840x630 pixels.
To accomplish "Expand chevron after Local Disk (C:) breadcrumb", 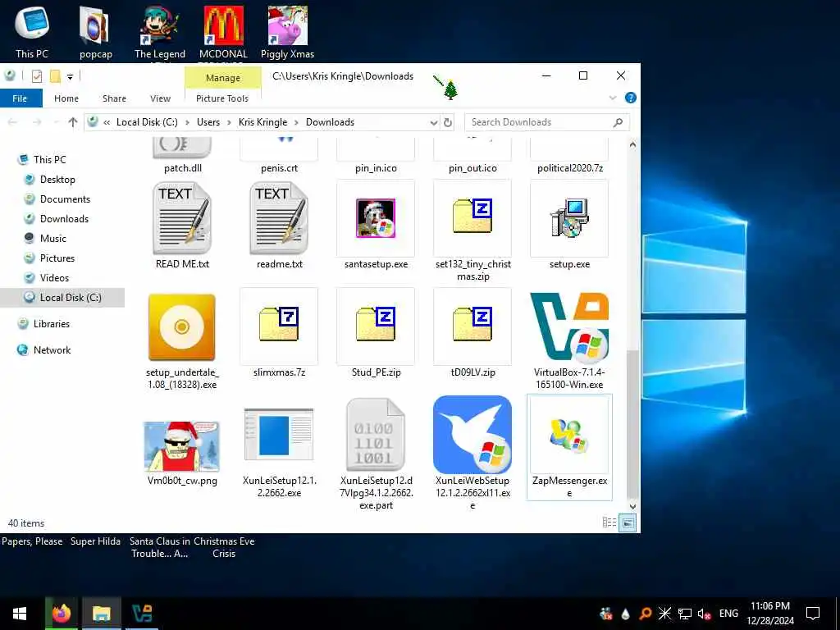I will click(x=187, y=122).
